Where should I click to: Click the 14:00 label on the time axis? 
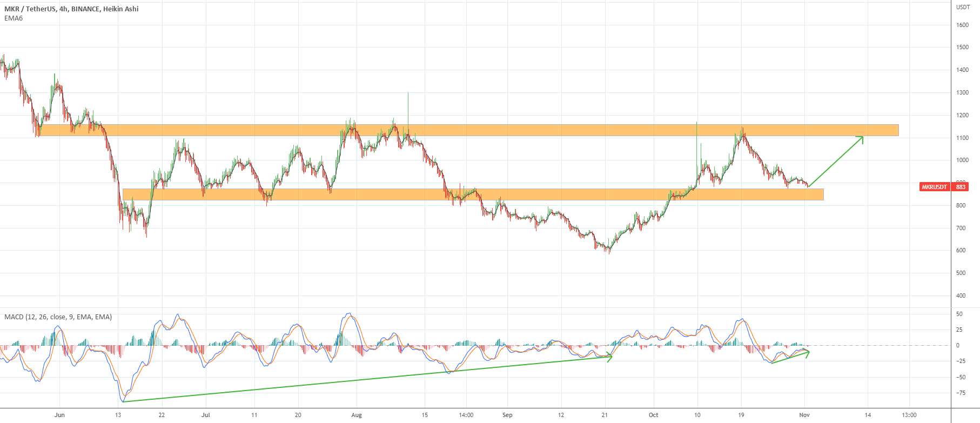pyautogui.click(x=466, y=415)
